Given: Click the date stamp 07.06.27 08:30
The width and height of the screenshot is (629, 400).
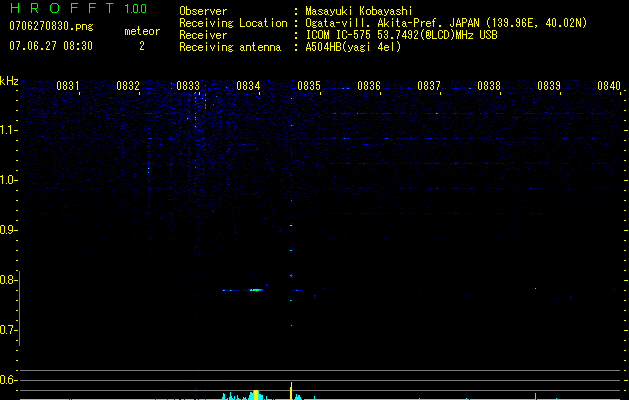Looking at the screenshot, I should click(51, 46).
